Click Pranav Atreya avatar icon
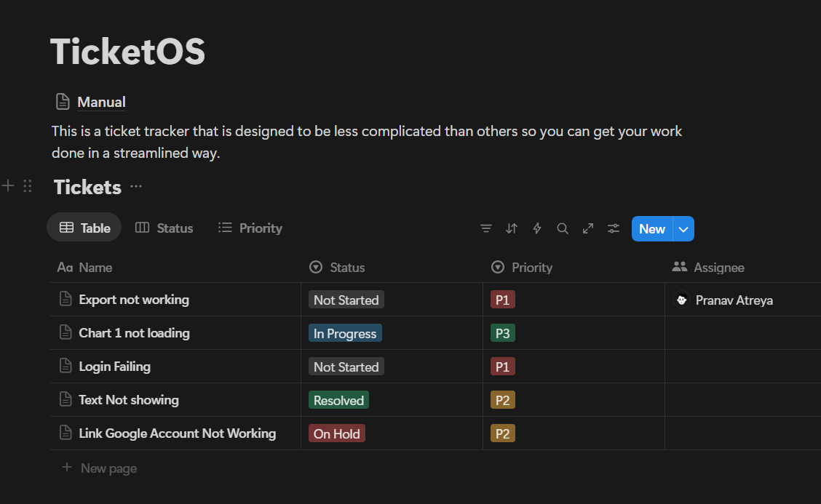 click(x=682, y=300)
